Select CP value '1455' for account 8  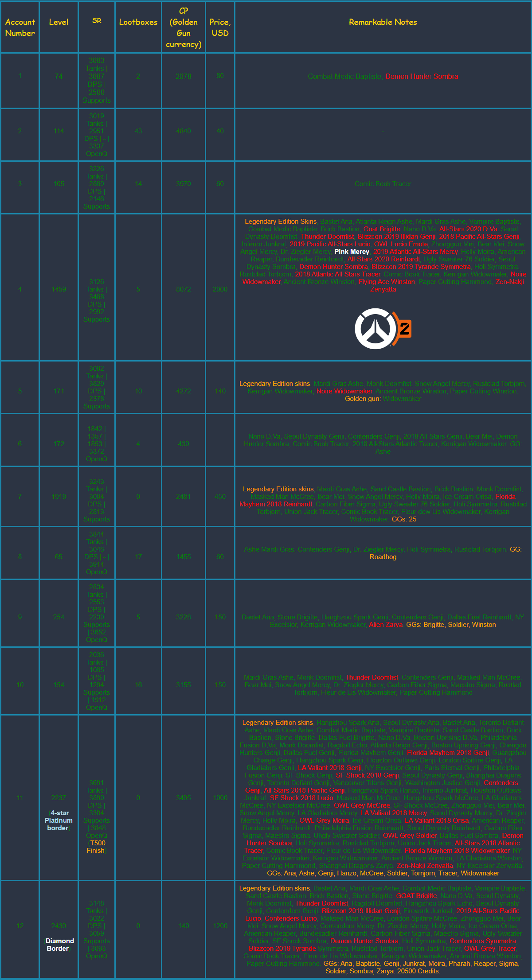point(184,557)
